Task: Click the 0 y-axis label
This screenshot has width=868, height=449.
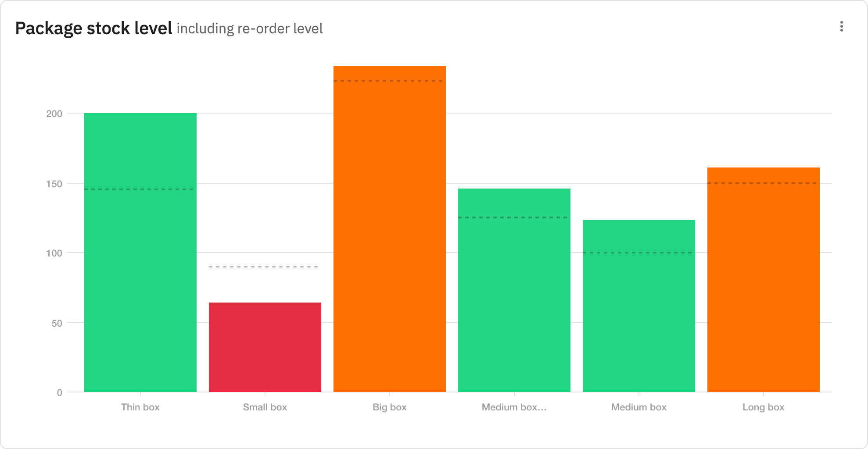Action: 59,393
